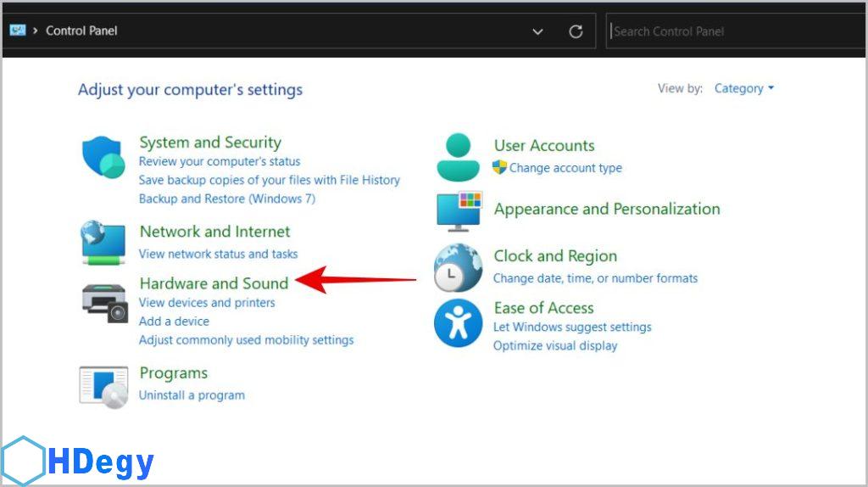The height and width of the screenshot is (487, 868).
Task: Open Uninstall a program link
Action: (192, 395)
